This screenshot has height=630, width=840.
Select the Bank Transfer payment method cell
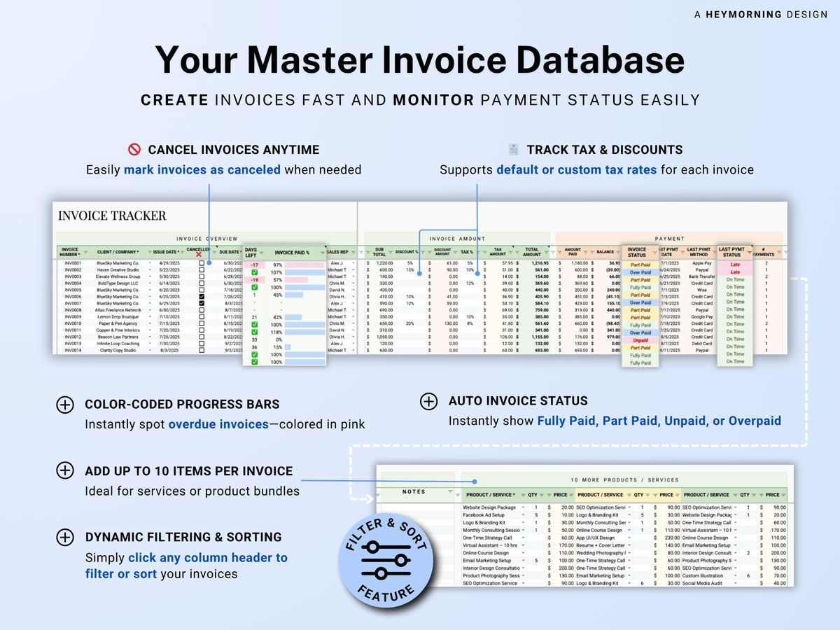tap(701, 276)
